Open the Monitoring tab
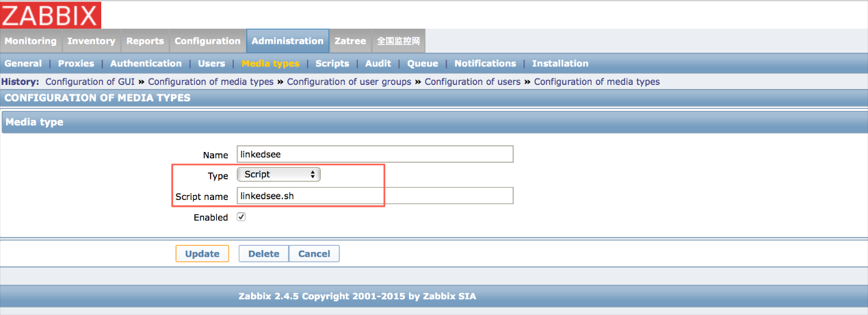868x315 pixels. point(31,41)
